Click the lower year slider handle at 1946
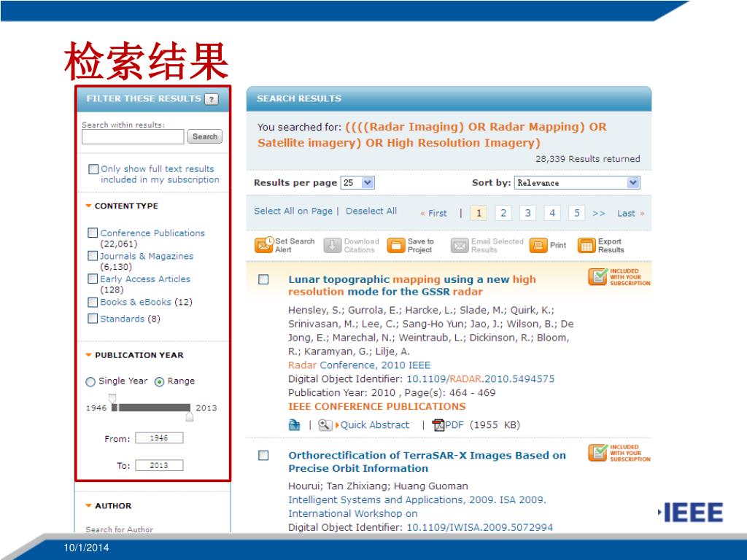 point(112,400)
